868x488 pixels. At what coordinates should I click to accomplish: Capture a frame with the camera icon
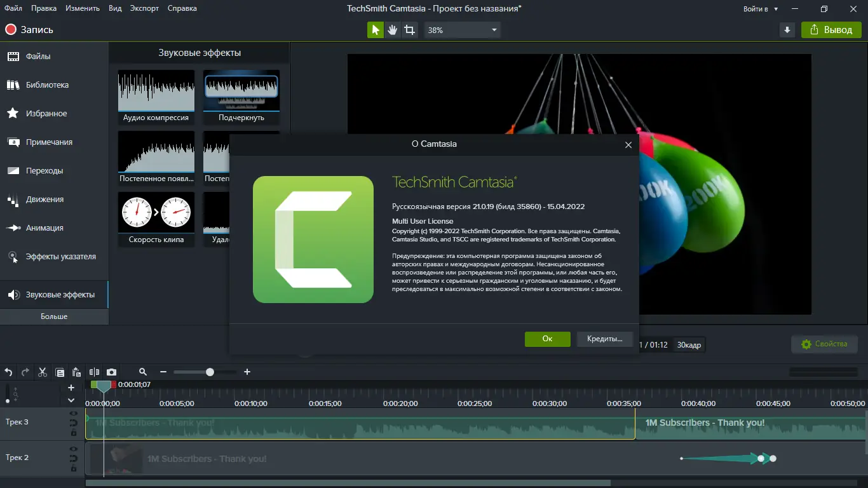[111, 372]
